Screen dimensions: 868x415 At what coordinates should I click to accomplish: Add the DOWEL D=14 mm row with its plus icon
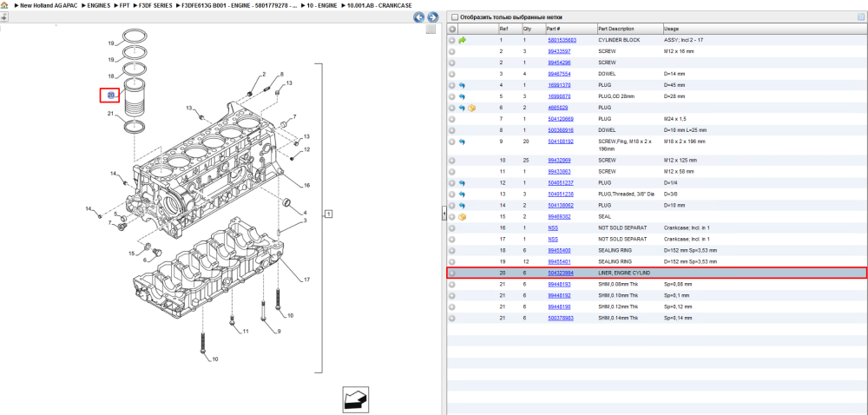(x=452, y=74)
